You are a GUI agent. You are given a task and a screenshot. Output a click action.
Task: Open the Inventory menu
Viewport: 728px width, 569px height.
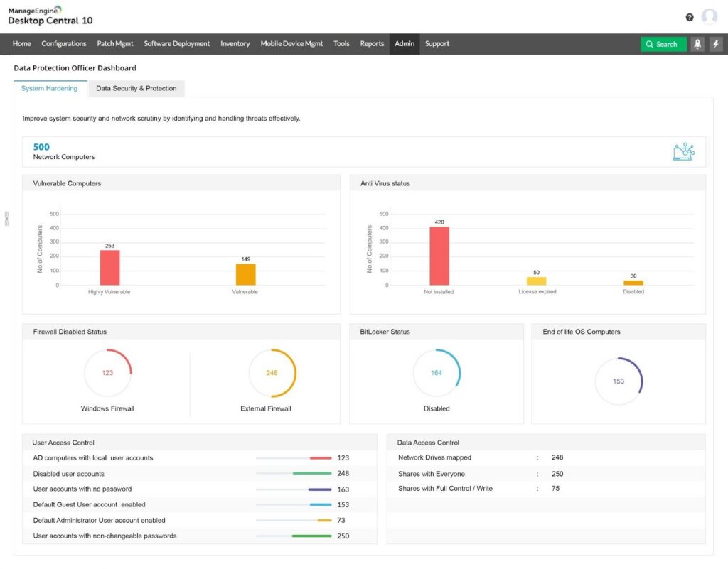(235, 44)
